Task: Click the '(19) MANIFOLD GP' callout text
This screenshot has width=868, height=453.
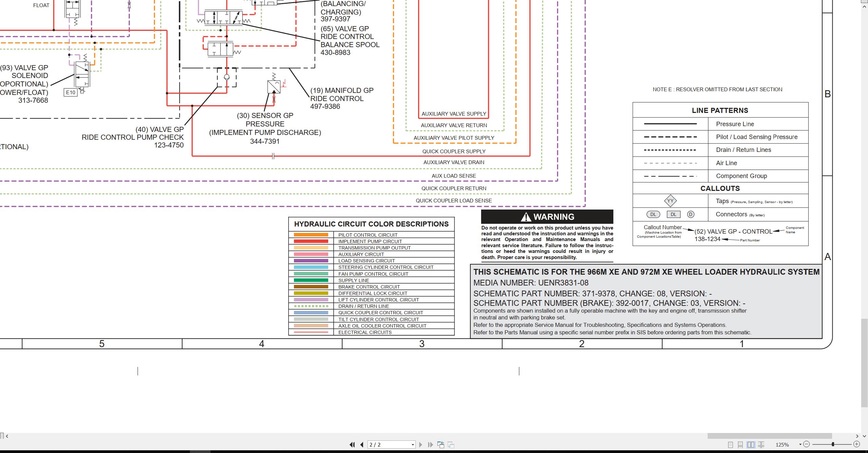Action: tap(342, 91)
